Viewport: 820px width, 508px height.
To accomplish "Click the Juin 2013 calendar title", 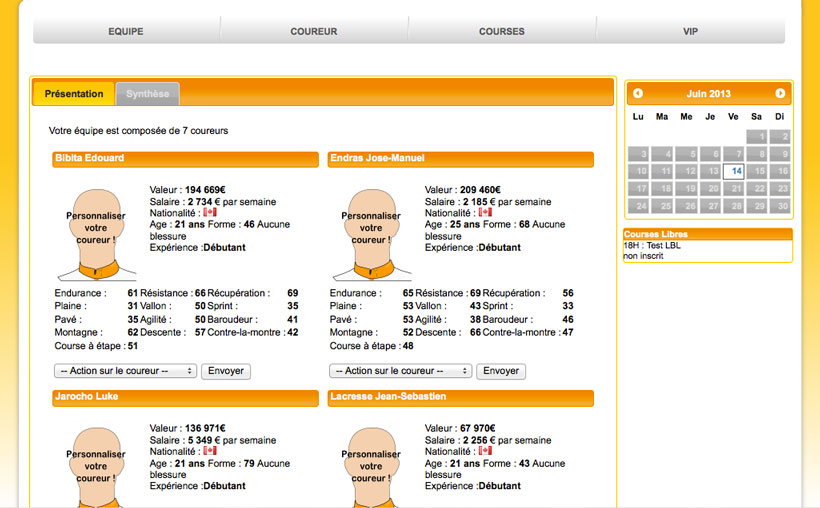I will pyautogui.click(x=709, y=94).
